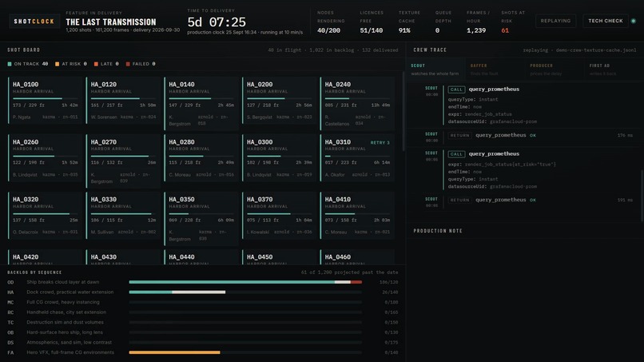Open shot card HA_0310
Screen dimensions: 644x362
(357, 158)
